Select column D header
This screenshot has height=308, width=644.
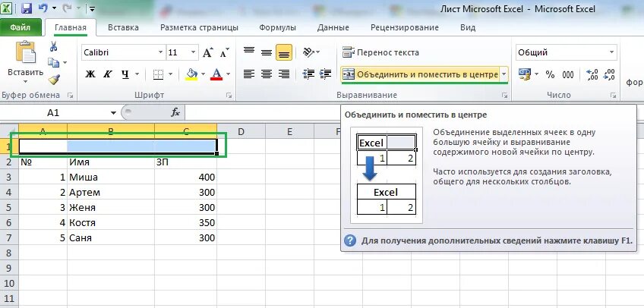pyautogui.click(x=241, y=132)
